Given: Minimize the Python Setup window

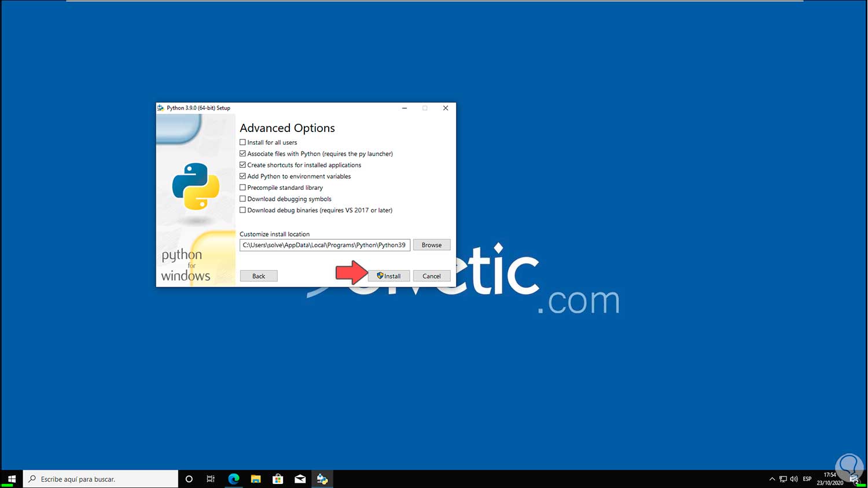Looking at the screenshot, I should (x=404, y=108).
